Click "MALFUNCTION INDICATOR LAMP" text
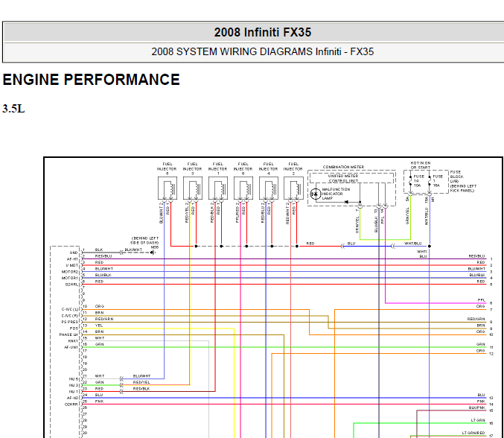Viewport: 504px width, 438px height. 336,194
